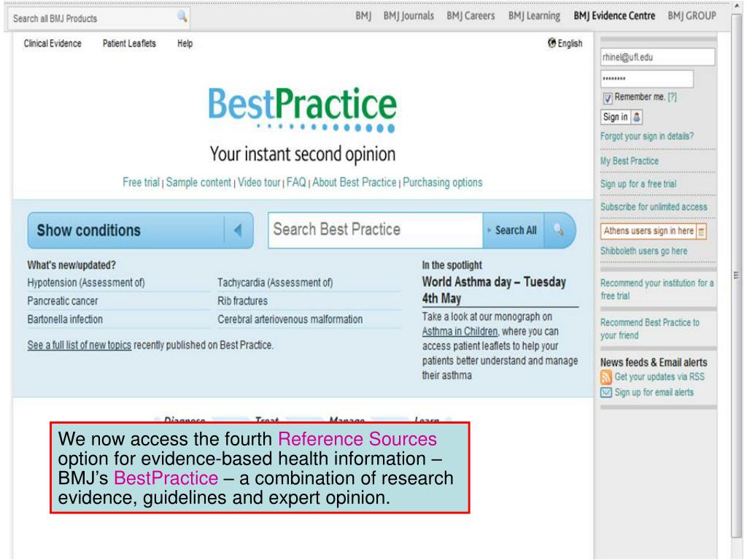Go to BMJ Learning

[534, 16]
